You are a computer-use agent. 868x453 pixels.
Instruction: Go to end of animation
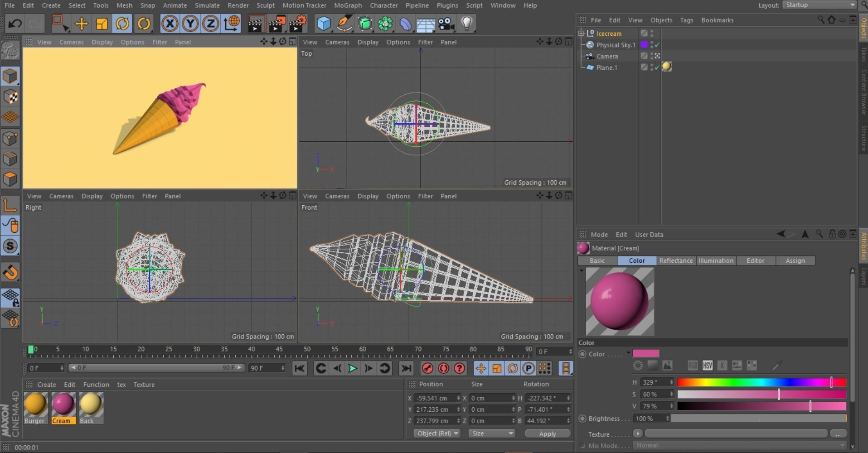pyautogui.click(x=406, y=368)
